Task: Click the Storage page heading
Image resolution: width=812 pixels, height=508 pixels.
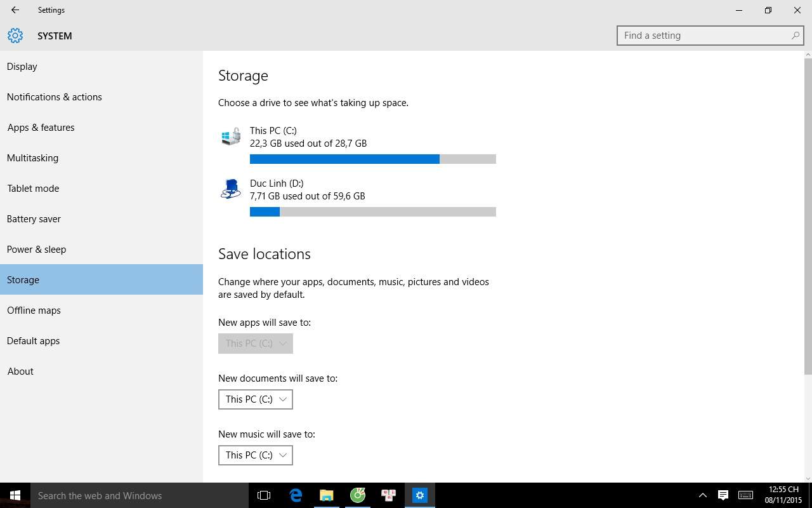Action: (x=243, y=76)
